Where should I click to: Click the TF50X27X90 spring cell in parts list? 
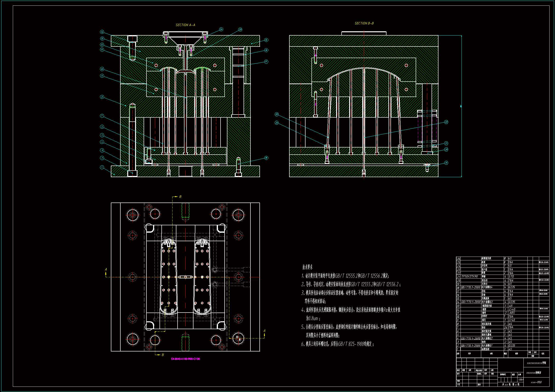pyautogui.click(x=470, y=277)
